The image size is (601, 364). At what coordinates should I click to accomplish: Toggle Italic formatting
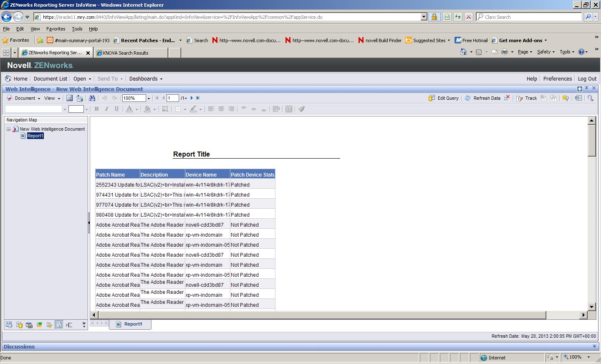tap(106, 109)
